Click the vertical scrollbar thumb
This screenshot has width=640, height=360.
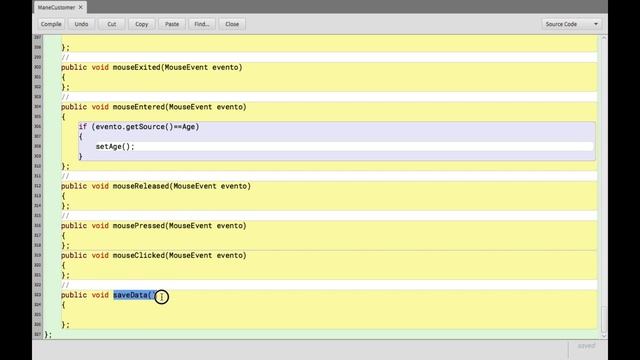pos(604,318)
